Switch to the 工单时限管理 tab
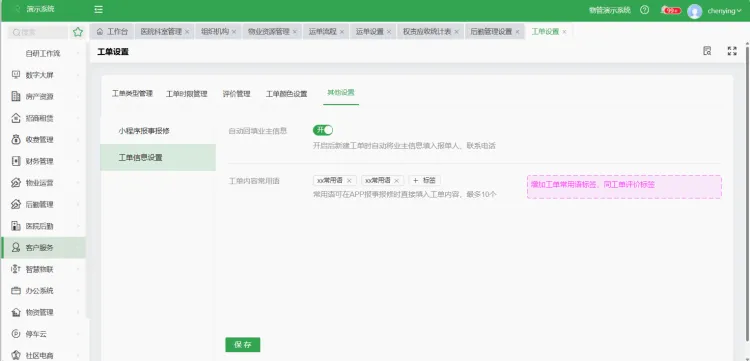The height and width of the screenshot is (361, 750). pyautogui.click(x=187, y=94)
